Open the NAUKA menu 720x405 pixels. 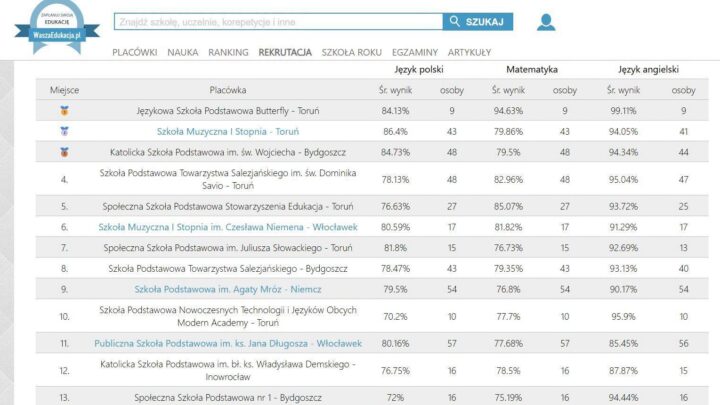point(183,52)
